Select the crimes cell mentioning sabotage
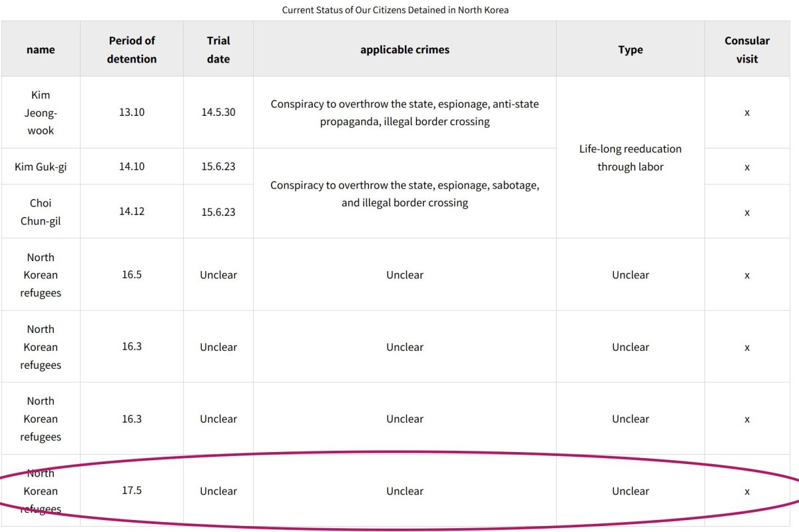The image size is (799, 532). [x=405, y=194]
